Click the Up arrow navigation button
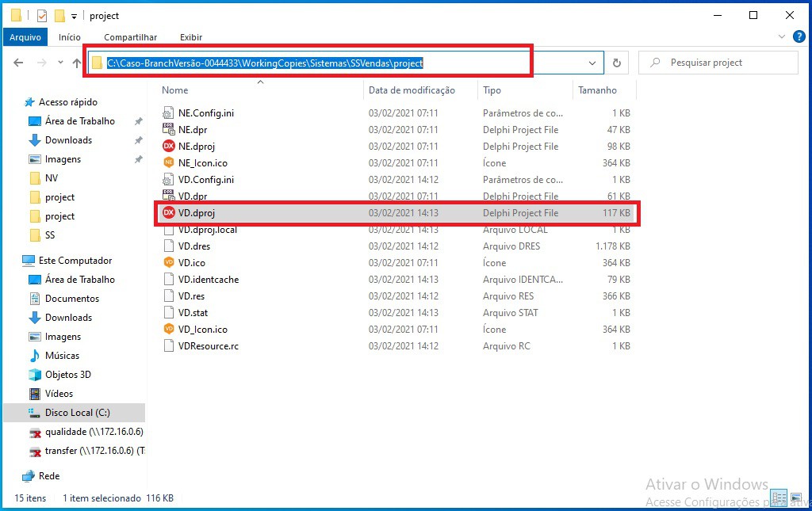 click(77, 63)
